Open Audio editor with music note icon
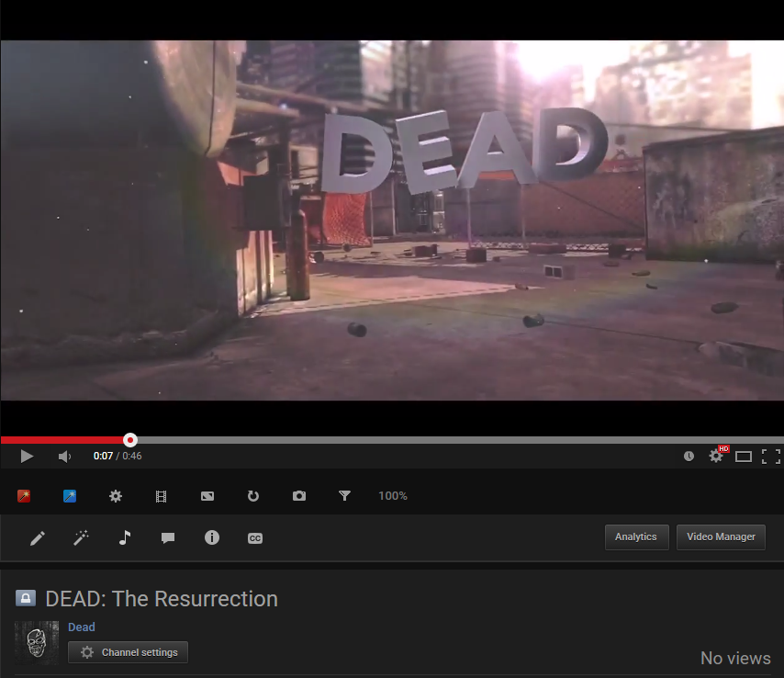The width and height of the screenshot is (784, 678). pyautogui.click(x=125, y=537)
